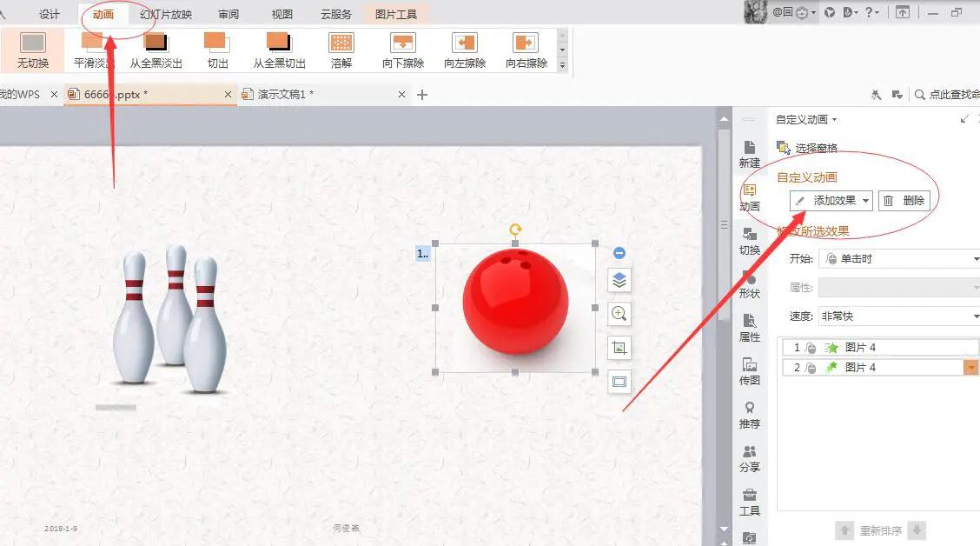Open the 分享 sidebar icon
The image size is (980, 546).
click(750, 459)
